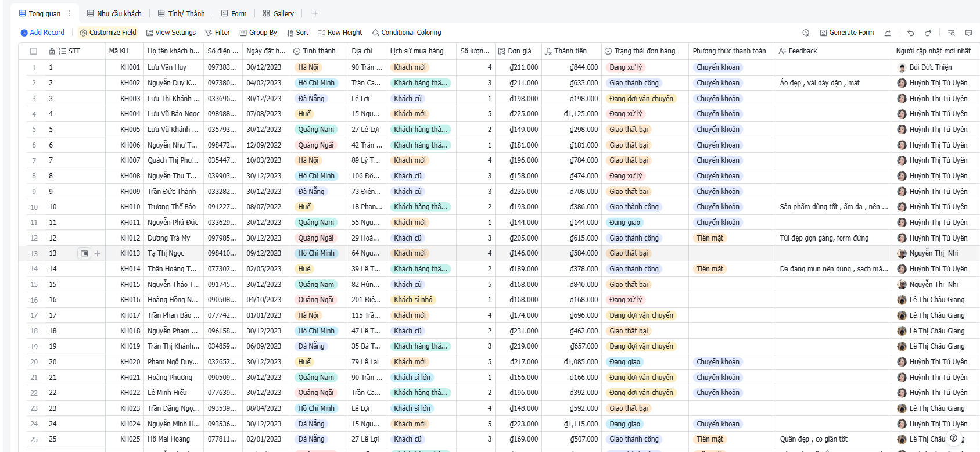Open the Filter options
This screenshot has height=452, width=980.
point(217,33)
